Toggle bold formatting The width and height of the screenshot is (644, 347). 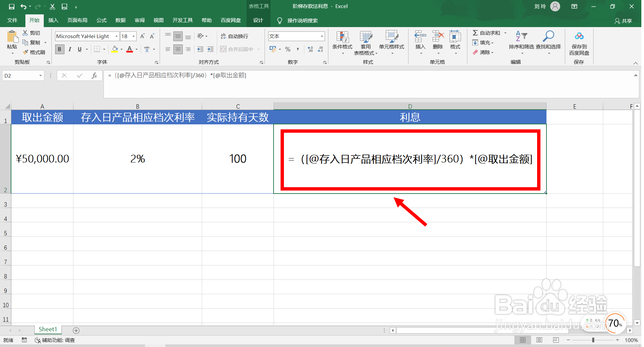(x=59, y=49)
